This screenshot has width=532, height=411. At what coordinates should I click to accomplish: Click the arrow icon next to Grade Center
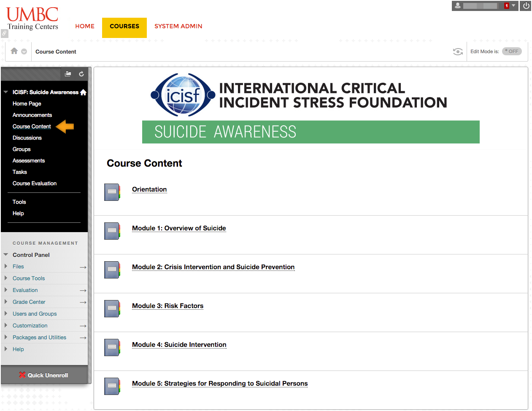83,302
